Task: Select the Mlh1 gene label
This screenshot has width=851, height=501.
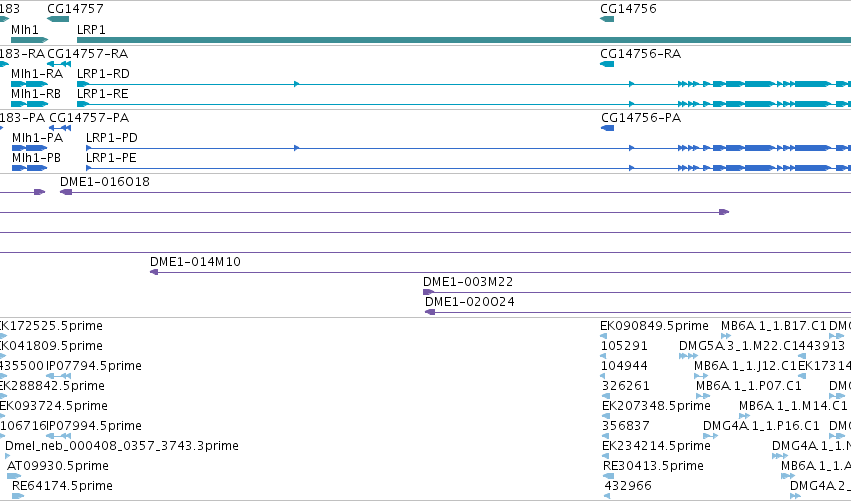Action: (x=24, y=29)
